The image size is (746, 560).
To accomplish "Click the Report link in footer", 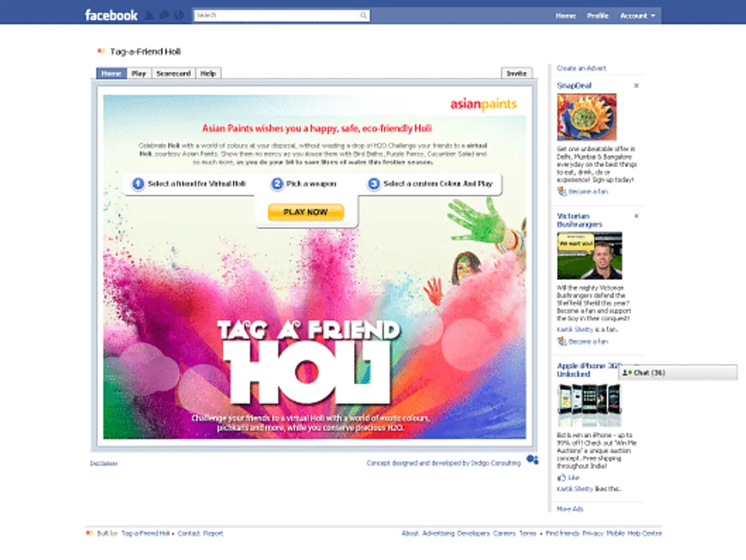I will [x=213, y=533].
